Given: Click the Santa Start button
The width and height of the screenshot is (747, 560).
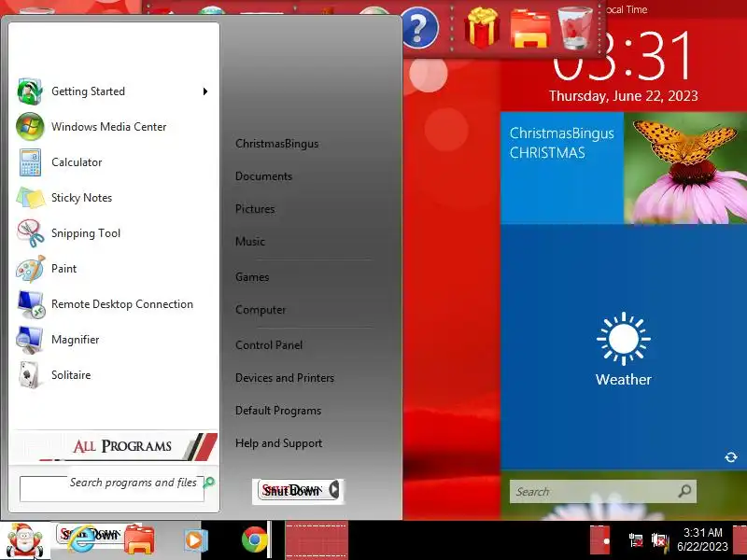Looking at the screenshot, I should point(24,540).
